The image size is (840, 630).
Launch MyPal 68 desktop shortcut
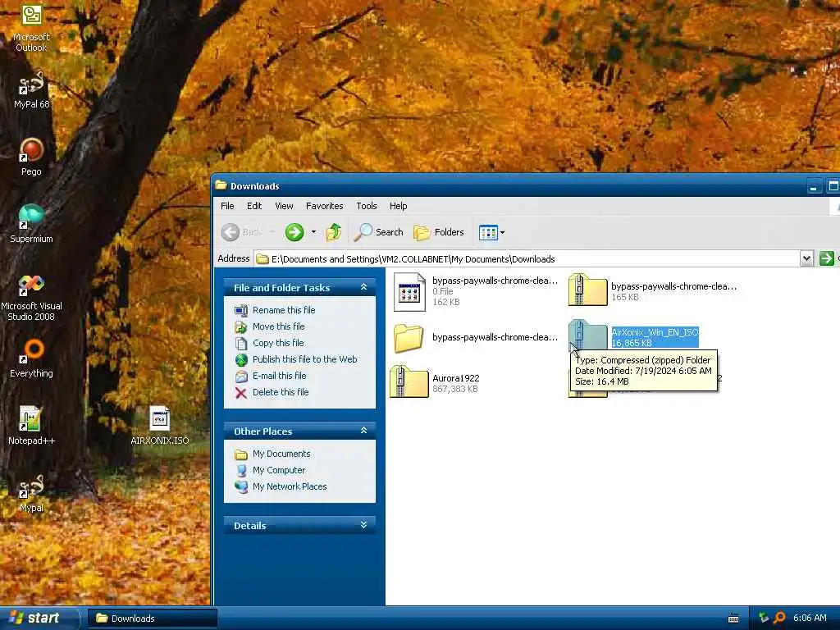point(31,90)
